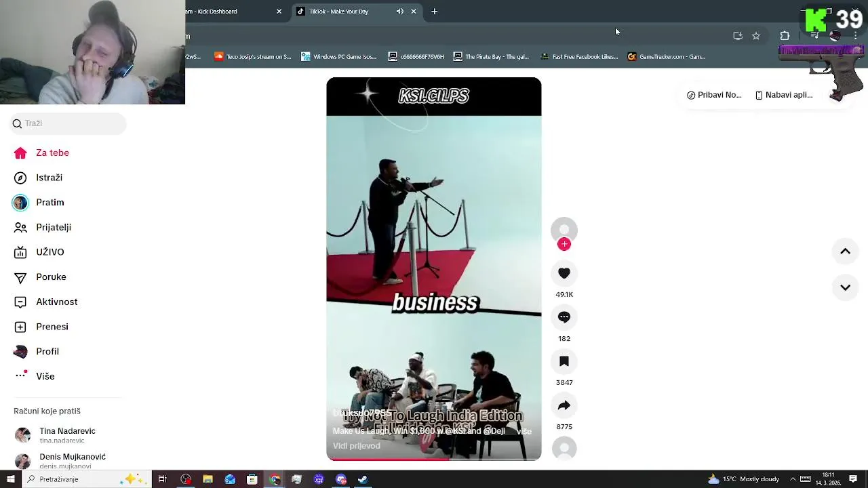868x488 pixels.
Task: Open the c6666666F76V6H bookmark
Action: [416, 57]
